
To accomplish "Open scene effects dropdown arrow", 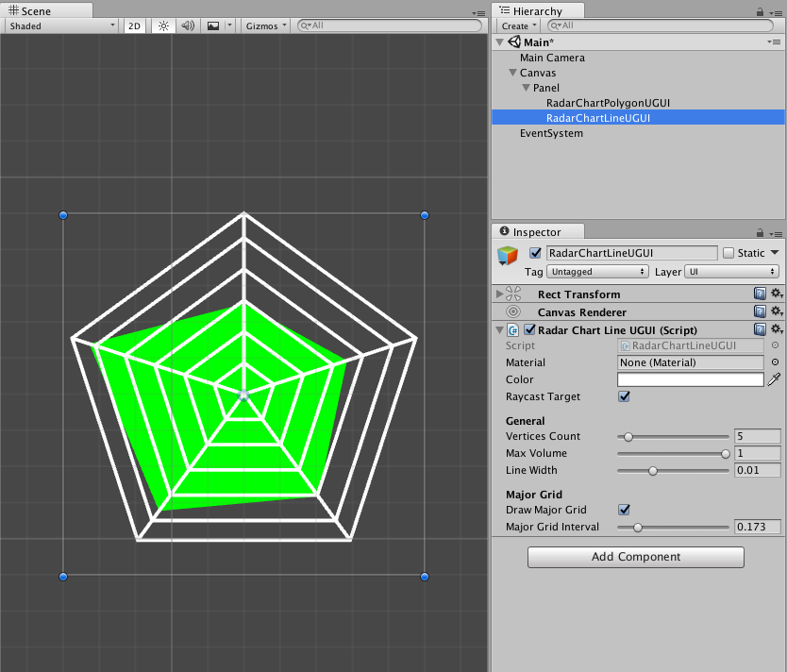I will tap(230, 25).
